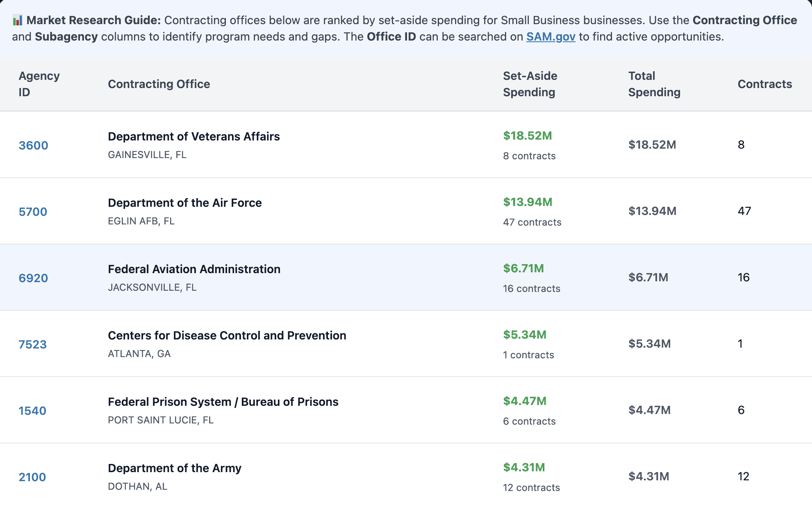Click the Set-Aside Spending column header
The width and height of the screenshot is (812, 509).
pyautogui.click(x=530, y=84)
